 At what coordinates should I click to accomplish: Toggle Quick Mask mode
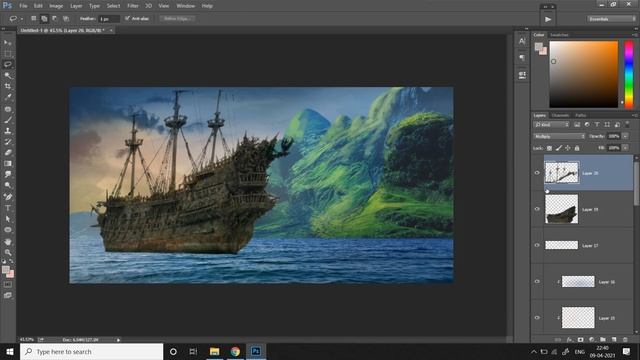pyautogui.click(x=8, y=284)
